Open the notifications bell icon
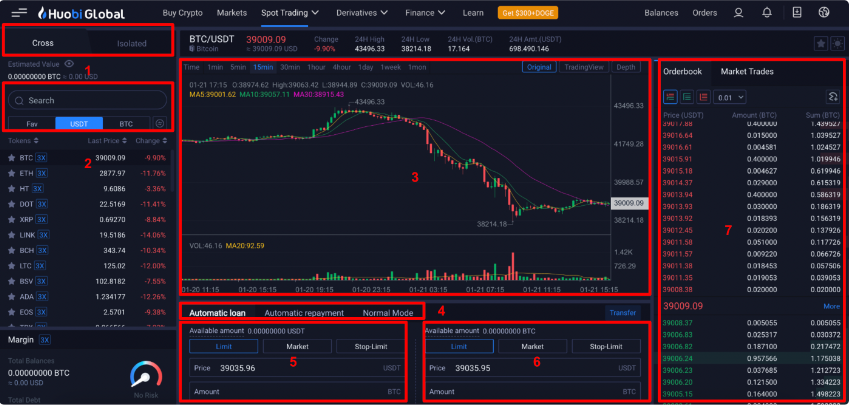This screenshot has width=851, height=407. [x=767, y=12]
